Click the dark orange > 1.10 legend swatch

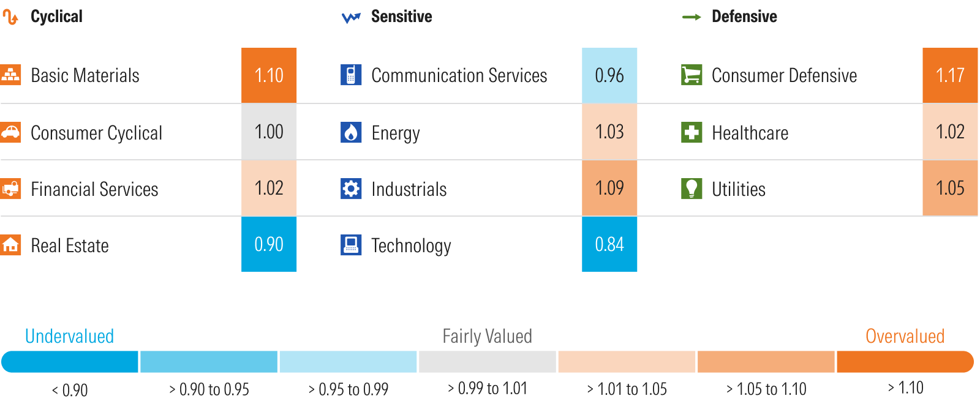click(905, 362)
